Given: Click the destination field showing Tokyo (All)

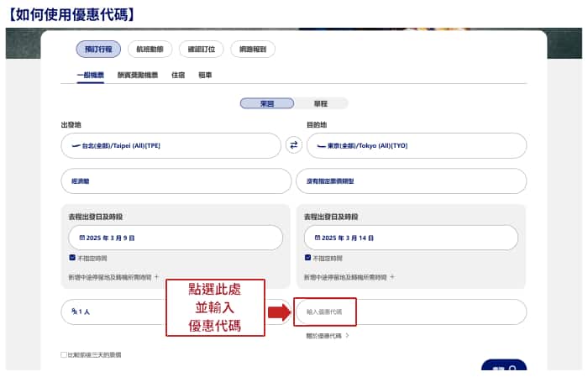Looking at the screenshot, I should 411,145.
